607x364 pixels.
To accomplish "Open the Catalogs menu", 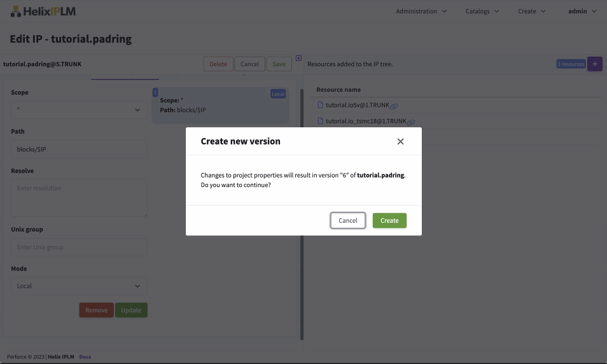I will 482,11.
